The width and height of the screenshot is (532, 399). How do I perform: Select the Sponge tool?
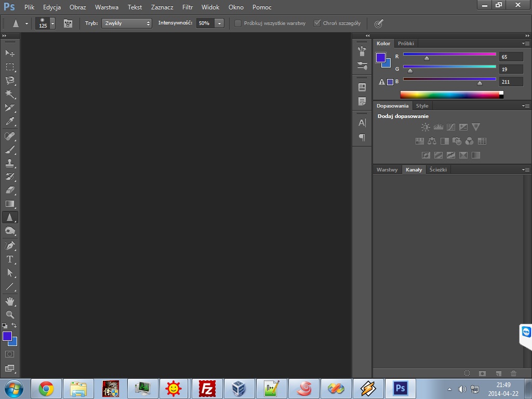(10, 231)
